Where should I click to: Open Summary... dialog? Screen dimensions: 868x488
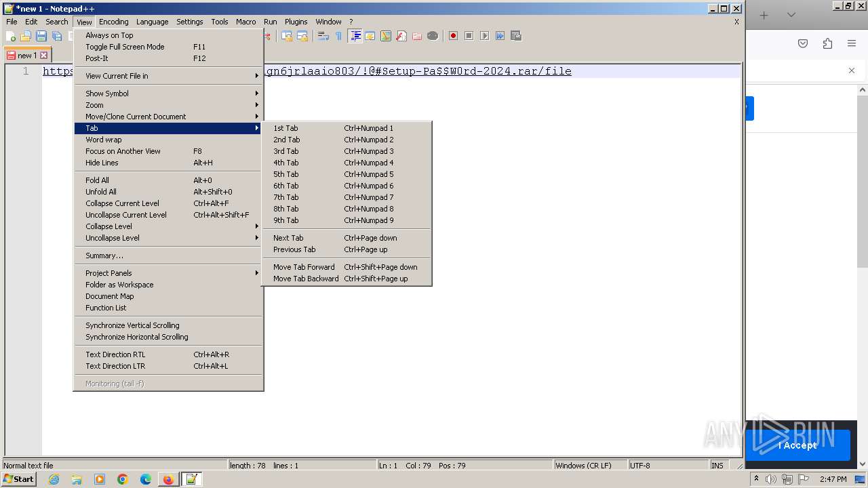168,256
